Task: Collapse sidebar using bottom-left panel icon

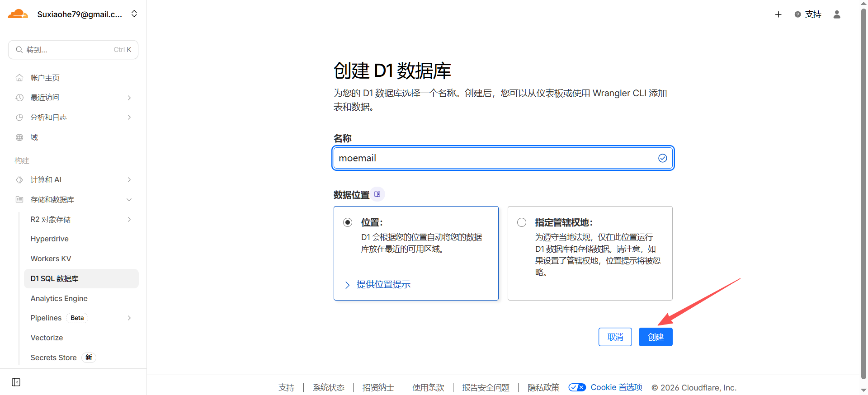Action: pyautogui.click(x=16, y=382)
